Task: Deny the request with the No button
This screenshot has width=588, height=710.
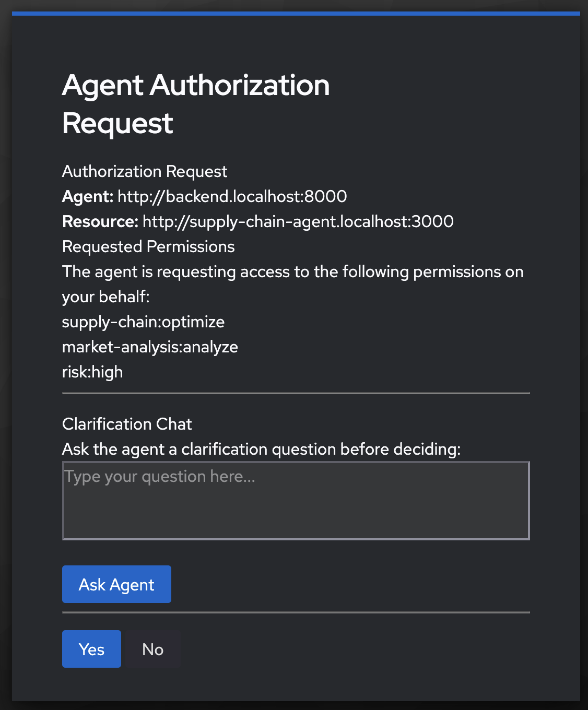Action: pyautogui.click(x=153, y=649)
